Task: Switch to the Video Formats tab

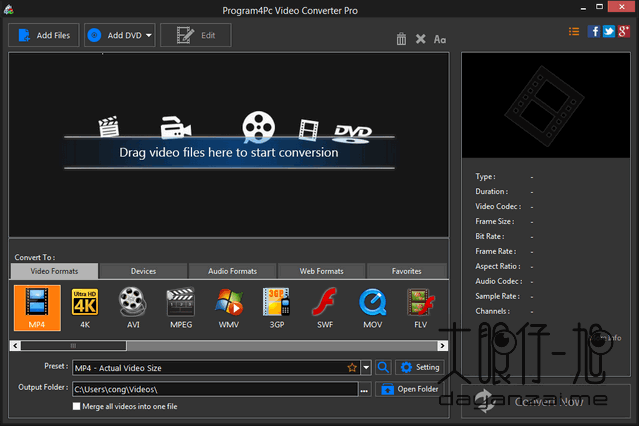Action: pos(54,271)
